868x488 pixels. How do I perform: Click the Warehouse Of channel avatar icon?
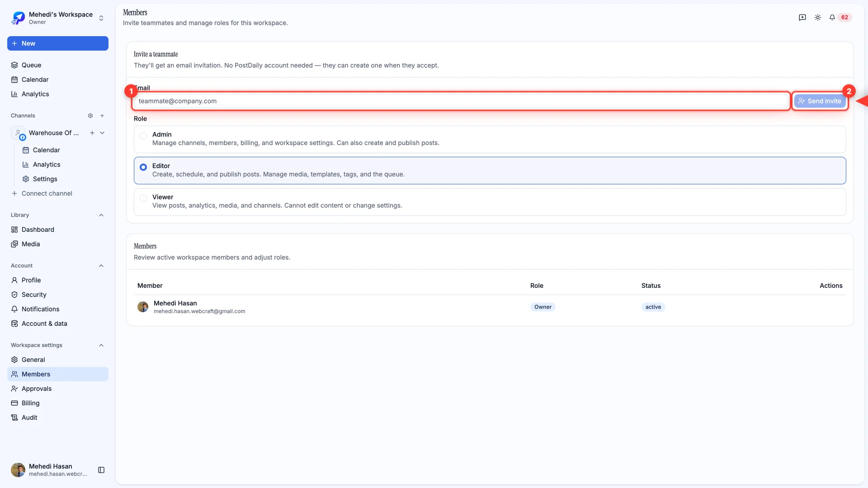point(18,133)
